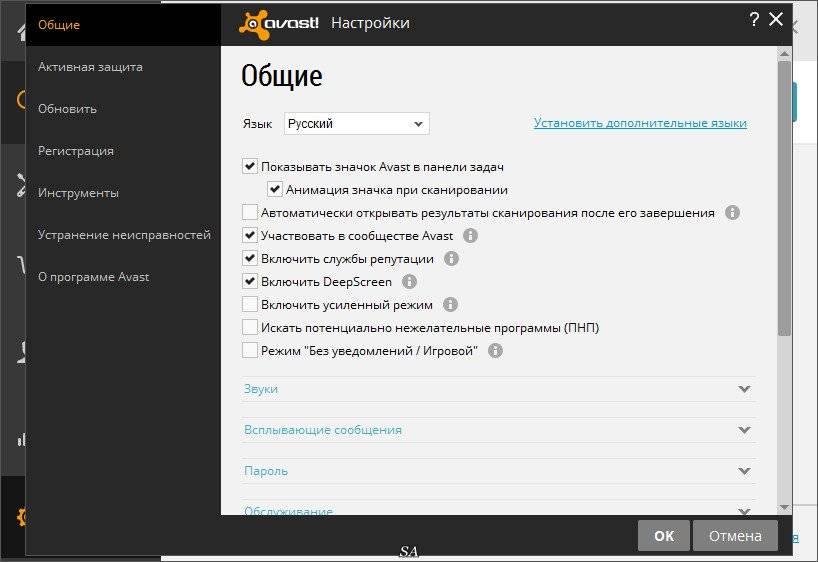Click info icon for silent/gaming mode
This screenshot has width=818, height=562.
point(495,351)
